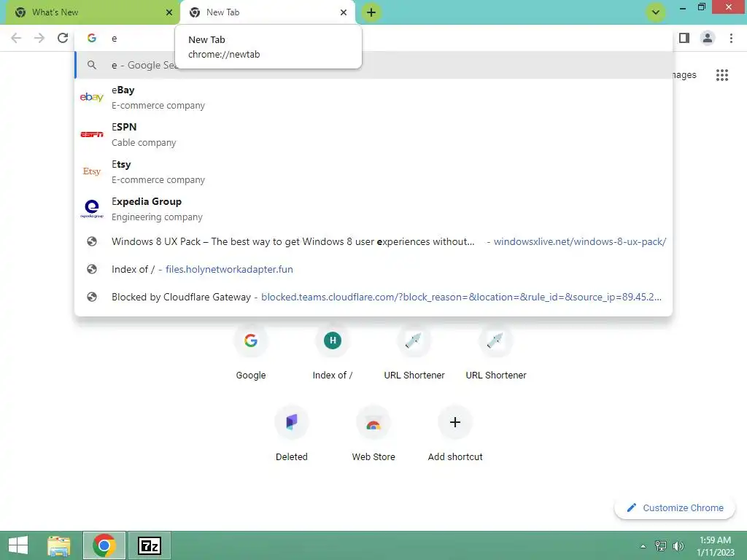Choose the Etsy suggestion
Viewport: 747px width, 560px height.
pos(373,171)
